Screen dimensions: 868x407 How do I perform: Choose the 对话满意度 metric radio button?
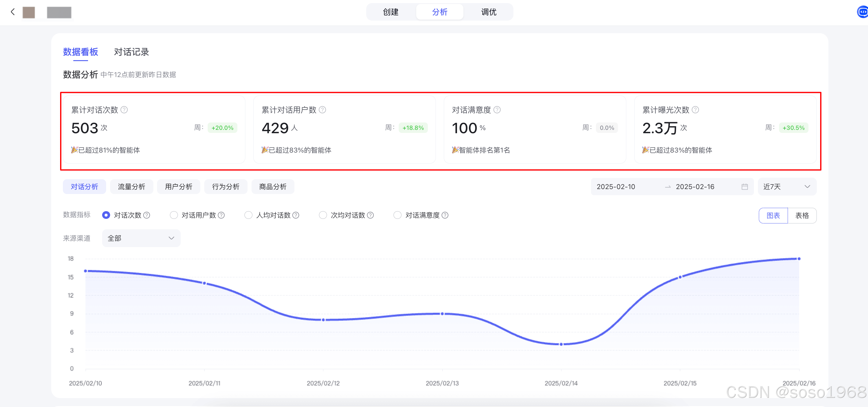(397, 215)
